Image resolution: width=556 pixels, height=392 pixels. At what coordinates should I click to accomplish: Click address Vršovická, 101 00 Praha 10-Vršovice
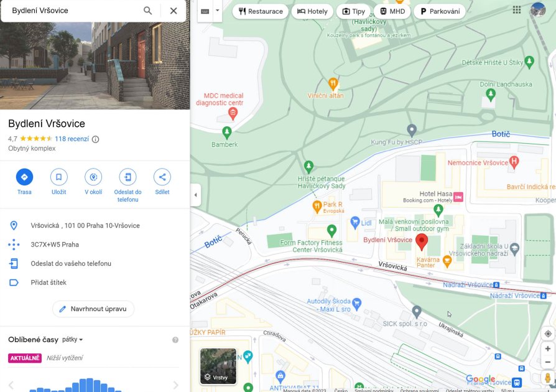point(85,225)
